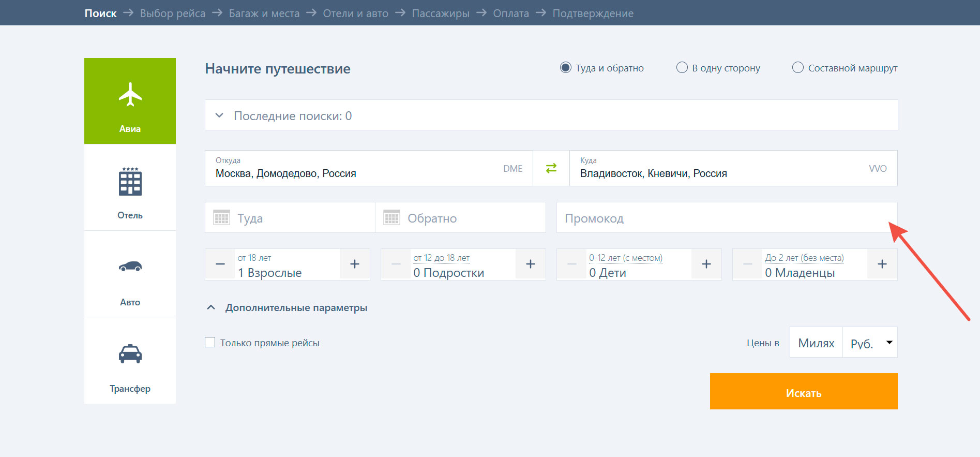The width and height of the screenshot is (980, 457).
Task: Add a child with Дети plus
Action: pyautogui.click(x=706, y=264)
